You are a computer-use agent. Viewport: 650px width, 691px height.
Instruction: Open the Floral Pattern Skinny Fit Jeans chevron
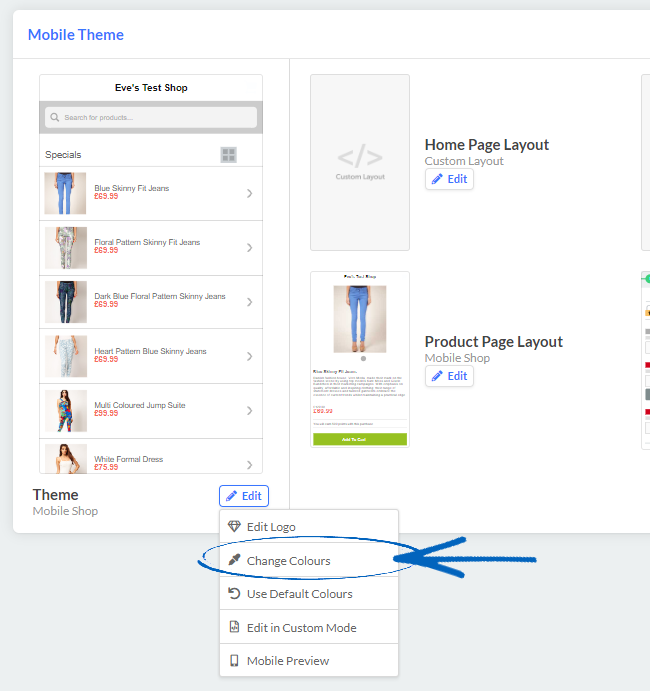point(249,248)
